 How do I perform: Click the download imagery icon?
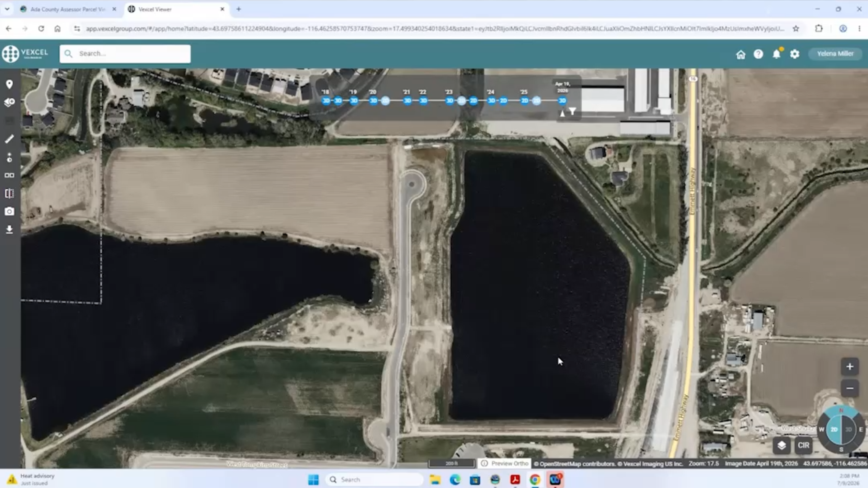[x=9, y=230]
